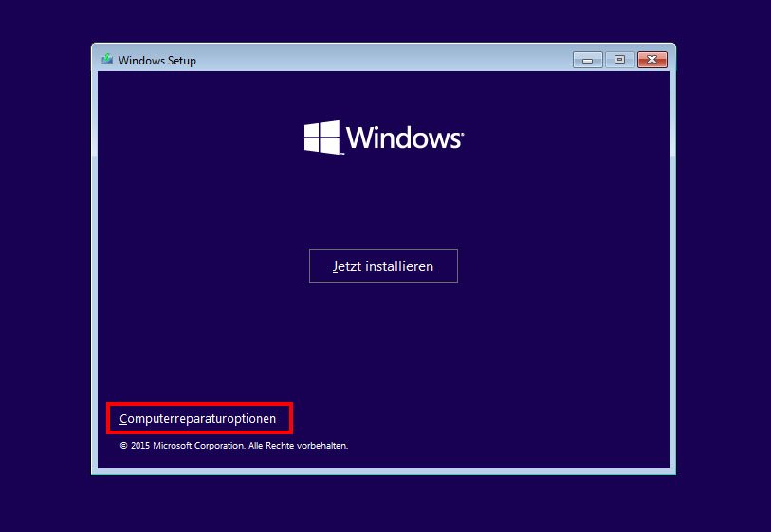Click the Microsoft Corporation copyright text
Image resolution: width=771 pixels, height=532 pixels.
click(234, 446)
